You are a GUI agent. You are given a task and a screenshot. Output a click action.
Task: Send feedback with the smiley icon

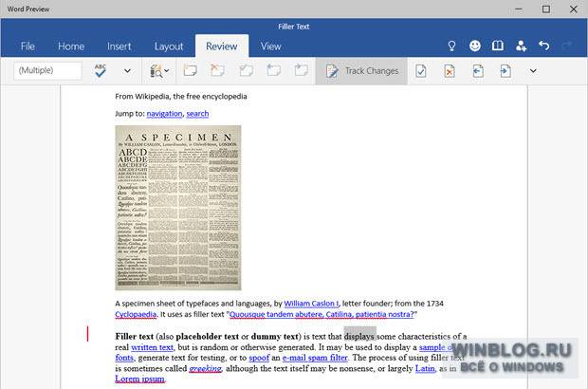(x=475, y=46)
